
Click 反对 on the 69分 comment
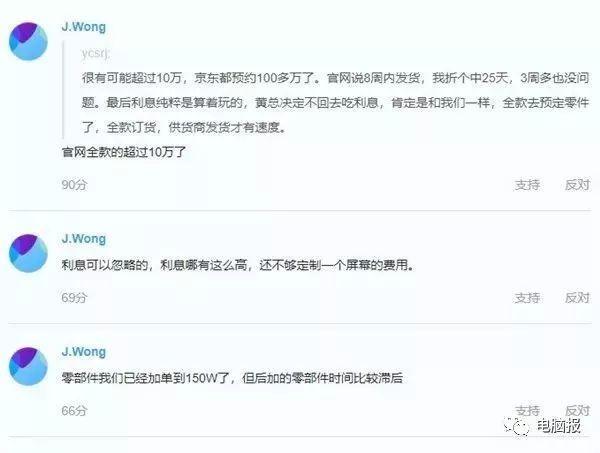577,298
